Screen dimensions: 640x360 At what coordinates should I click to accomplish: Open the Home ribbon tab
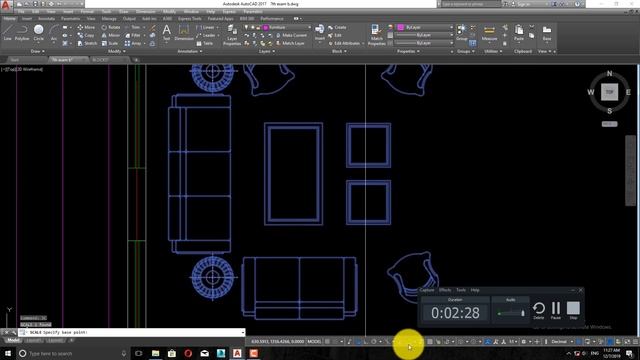pos(9,19)
